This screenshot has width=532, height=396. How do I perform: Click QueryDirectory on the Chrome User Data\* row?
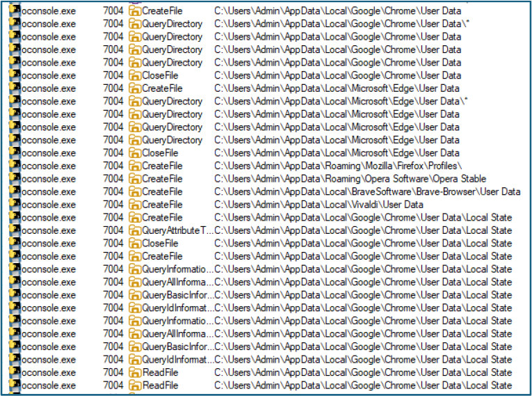(172, 24)
